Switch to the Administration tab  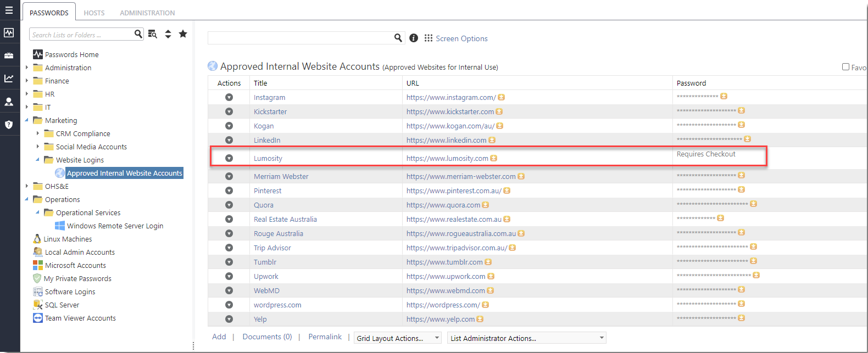point(147,13)
